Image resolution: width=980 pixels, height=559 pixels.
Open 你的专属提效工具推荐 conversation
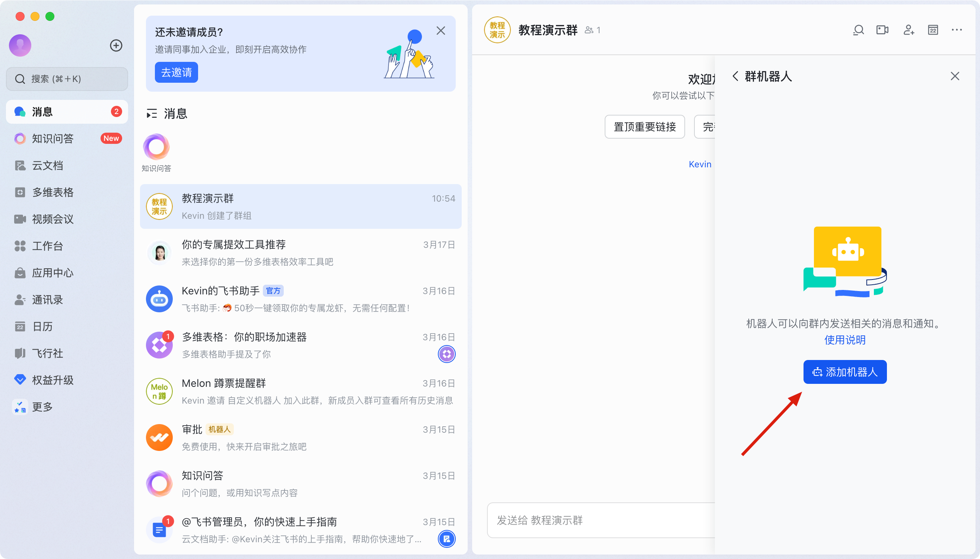(x=301, y=253)
